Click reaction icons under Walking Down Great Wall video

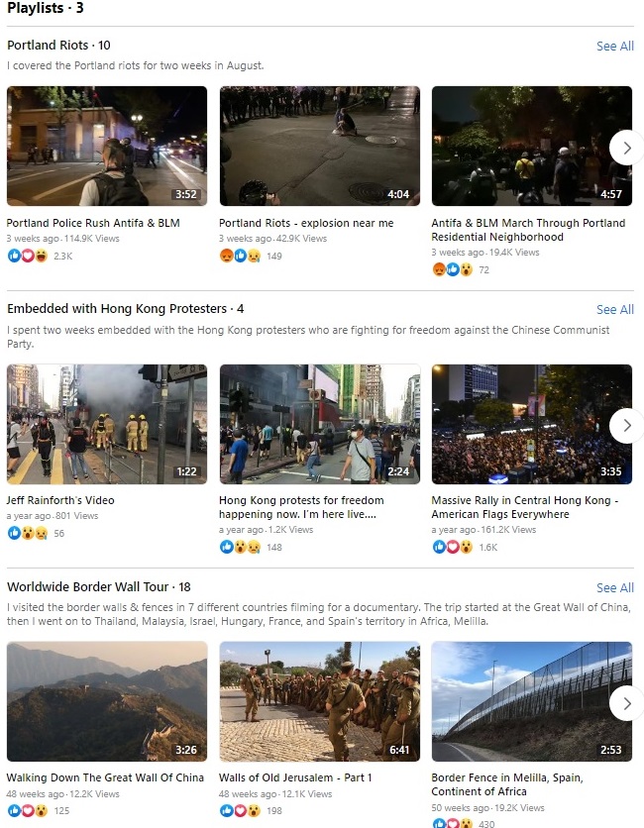[28, 810]
